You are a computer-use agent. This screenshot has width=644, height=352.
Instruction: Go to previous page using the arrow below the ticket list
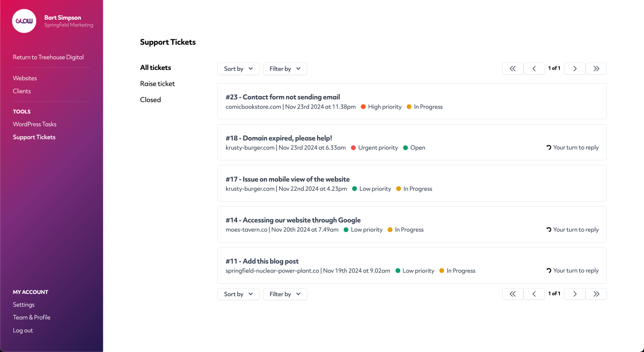(x=534, y=293)
